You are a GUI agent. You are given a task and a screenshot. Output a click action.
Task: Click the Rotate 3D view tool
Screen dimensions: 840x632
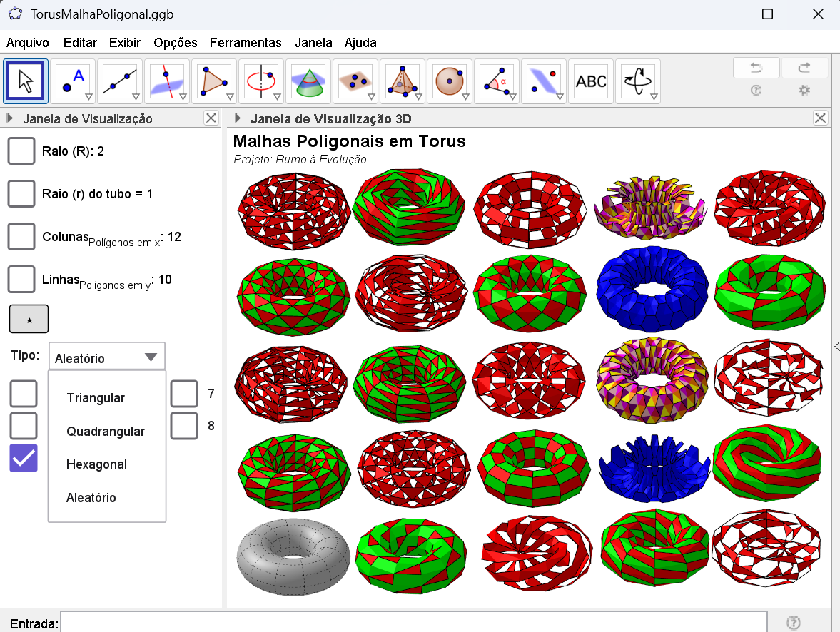[638, 81]
